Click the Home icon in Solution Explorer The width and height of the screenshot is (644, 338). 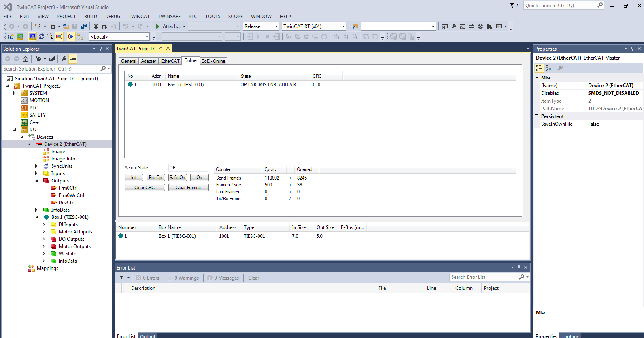26,59
